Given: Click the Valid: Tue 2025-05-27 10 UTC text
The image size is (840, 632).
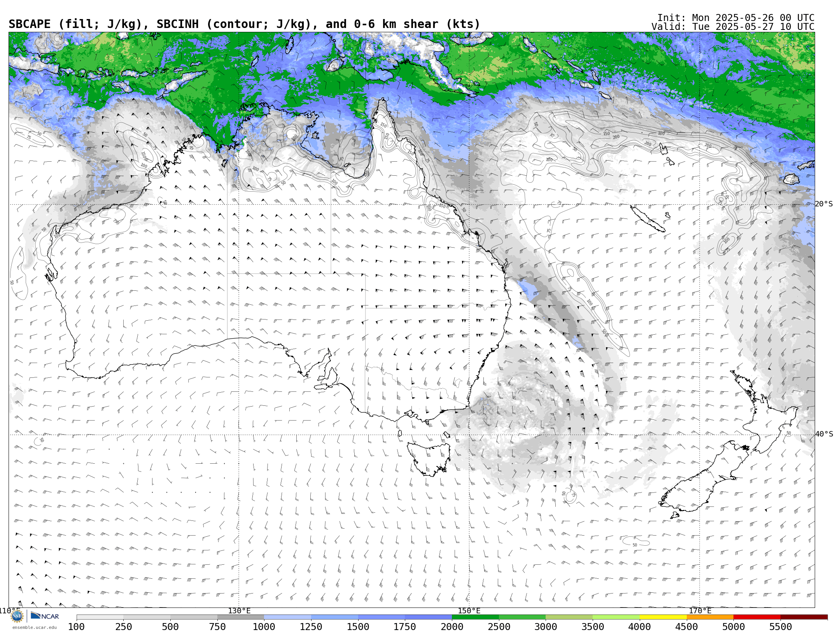Looking at the screenshot, I should click(x=733, y=27).
